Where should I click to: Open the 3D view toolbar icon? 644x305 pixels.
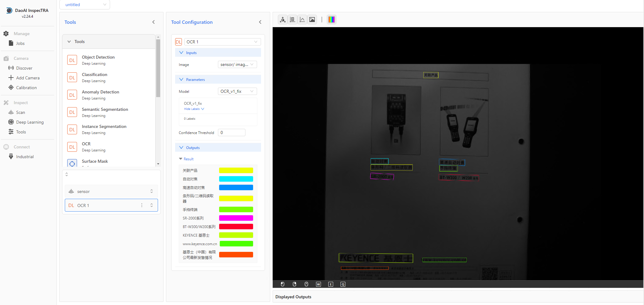click(283, 20)
